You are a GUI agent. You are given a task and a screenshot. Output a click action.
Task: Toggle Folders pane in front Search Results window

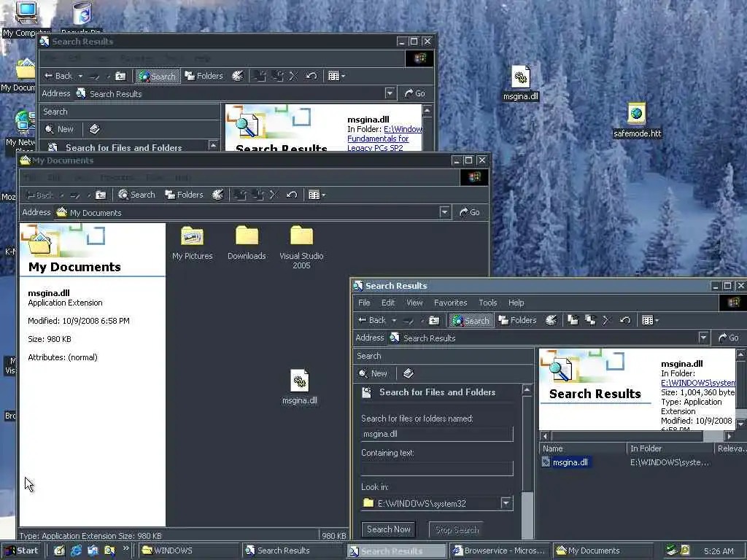(517, 321)
